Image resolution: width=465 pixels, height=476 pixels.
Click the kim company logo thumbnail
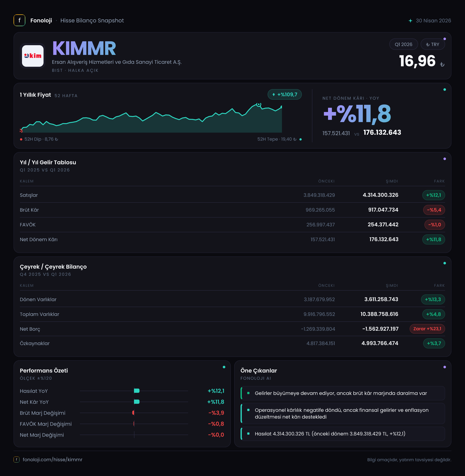(33, 56)
